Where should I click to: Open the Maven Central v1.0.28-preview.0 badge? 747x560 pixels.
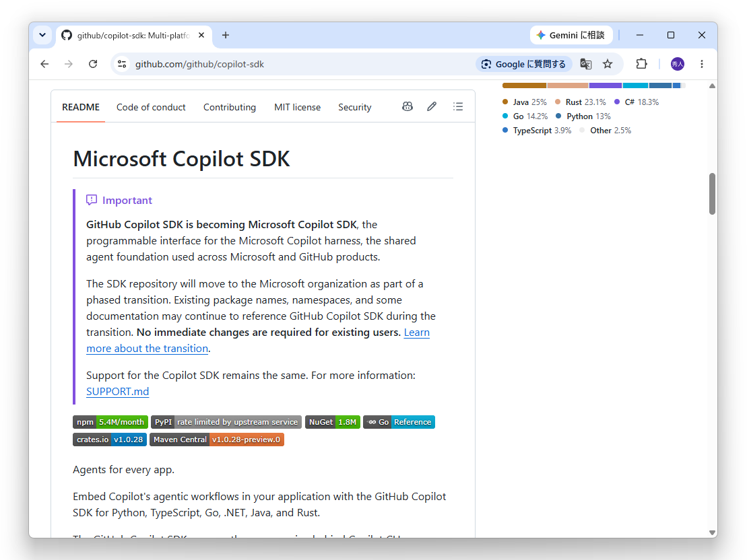tap(217, 440)
